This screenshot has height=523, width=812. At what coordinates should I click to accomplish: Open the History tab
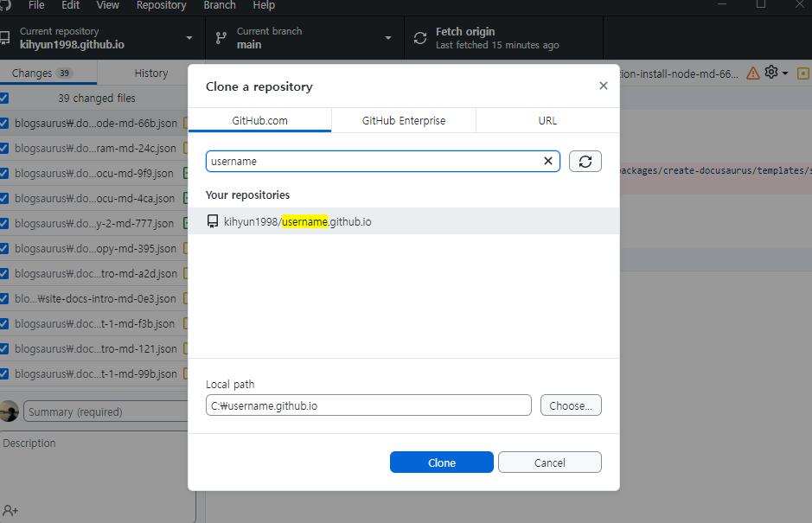(151, 73)
